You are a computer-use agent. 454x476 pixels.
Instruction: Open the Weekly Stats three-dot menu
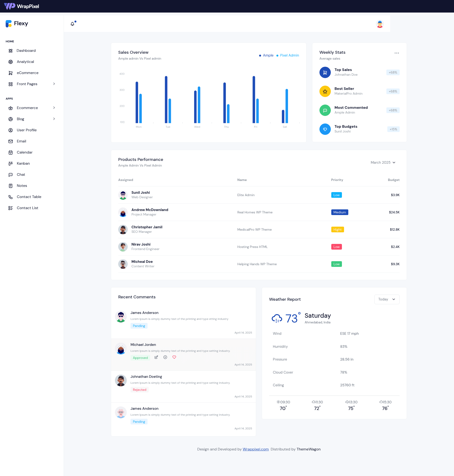click(x=397, y=53)
